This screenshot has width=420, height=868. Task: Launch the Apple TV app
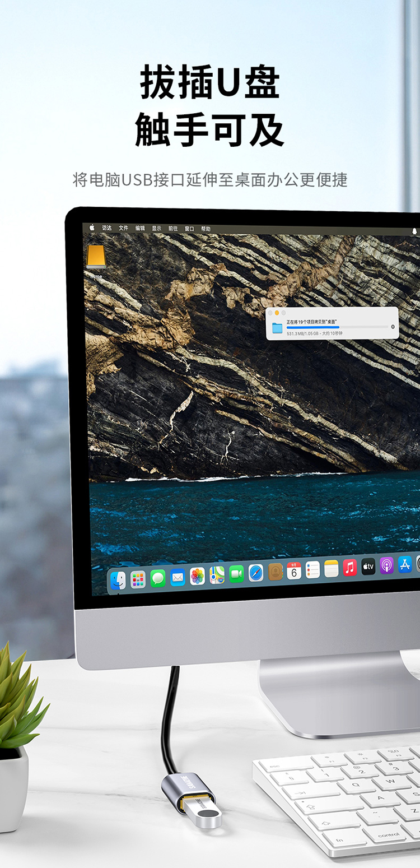click(368, 567)
